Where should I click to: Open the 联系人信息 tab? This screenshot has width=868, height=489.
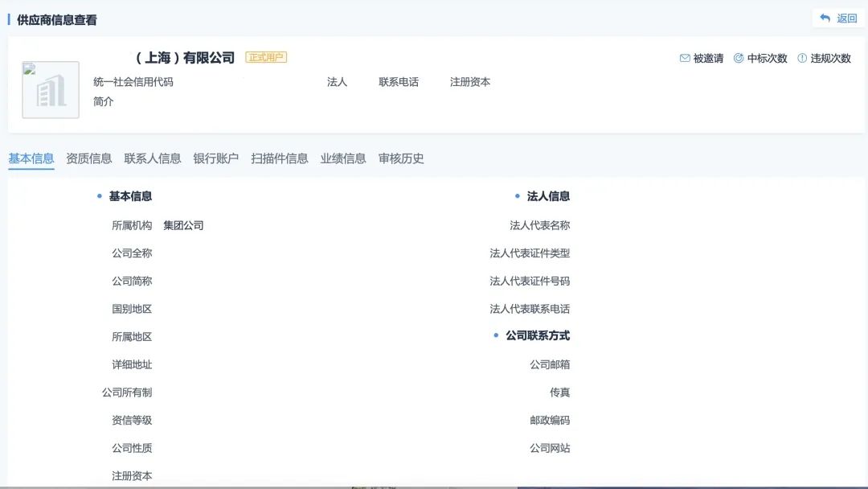[x=151, y=158]
